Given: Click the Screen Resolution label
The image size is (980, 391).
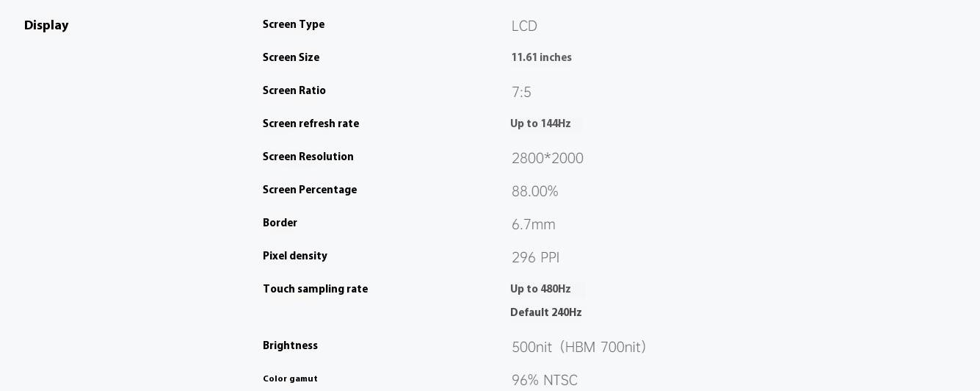Looking at the screenshot, I should (x=308, y=157).
